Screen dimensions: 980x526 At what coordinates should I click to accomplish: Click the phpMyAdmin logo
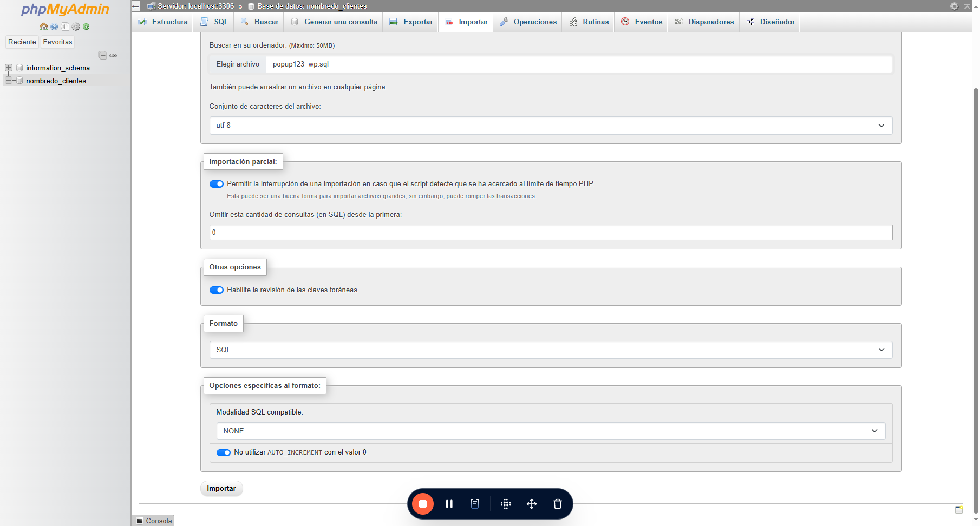[65, 9]
